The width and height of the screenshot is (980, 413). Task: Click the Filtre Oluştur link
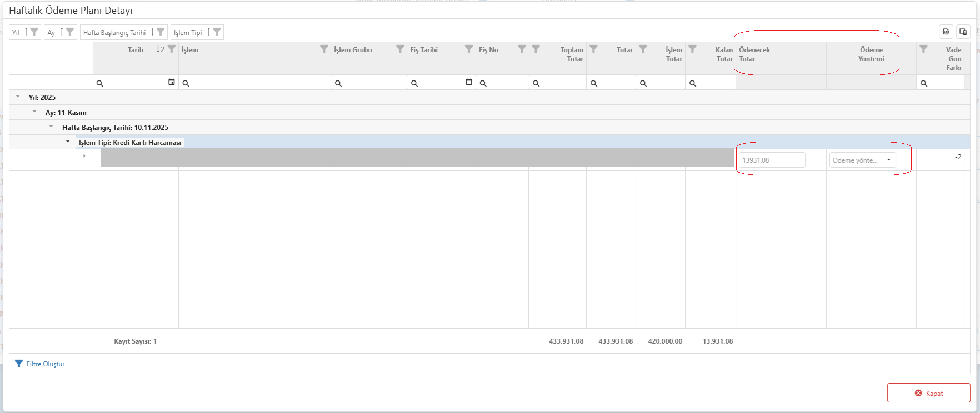coord(40,364)
